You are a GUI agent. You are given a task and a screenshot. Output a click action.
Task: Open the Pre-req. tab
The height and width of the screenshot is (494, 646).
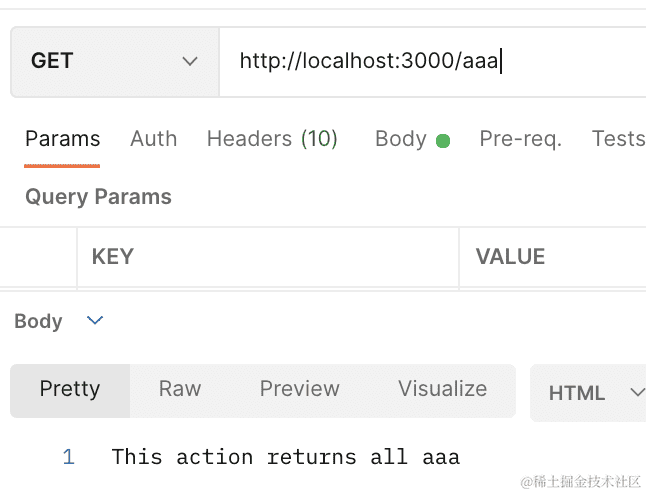click(520, 139)
